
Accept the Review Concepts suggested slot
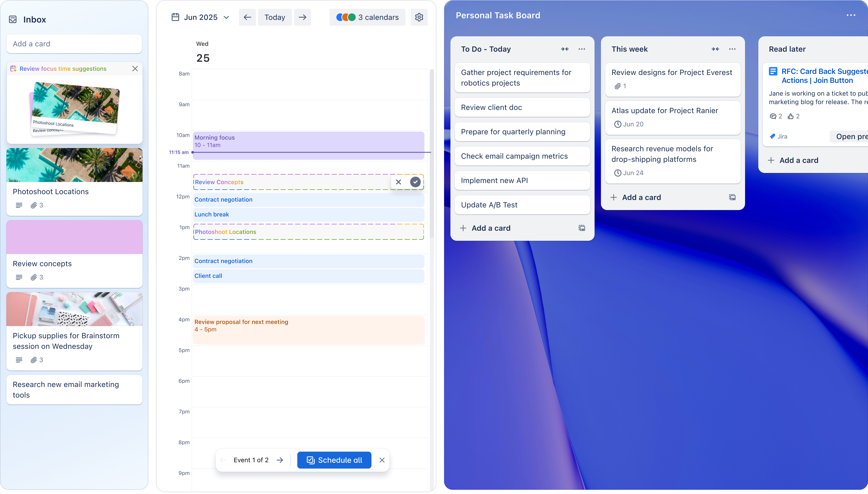point(415,182)
